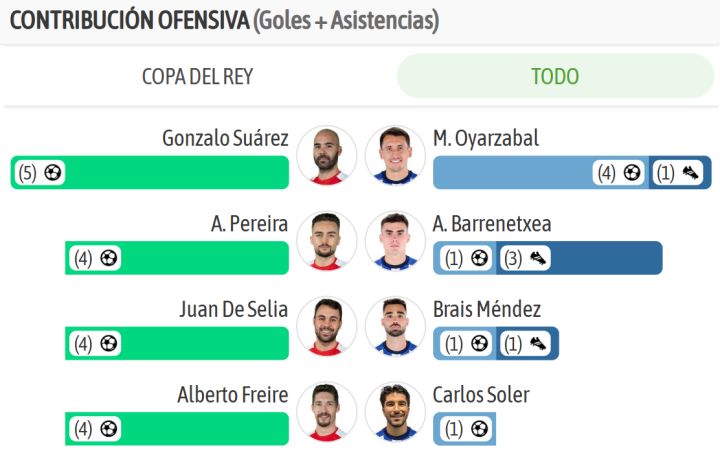Select the Alberto Freire name link
This screenshot has width=720, height=466.
(x=232, y=395)
